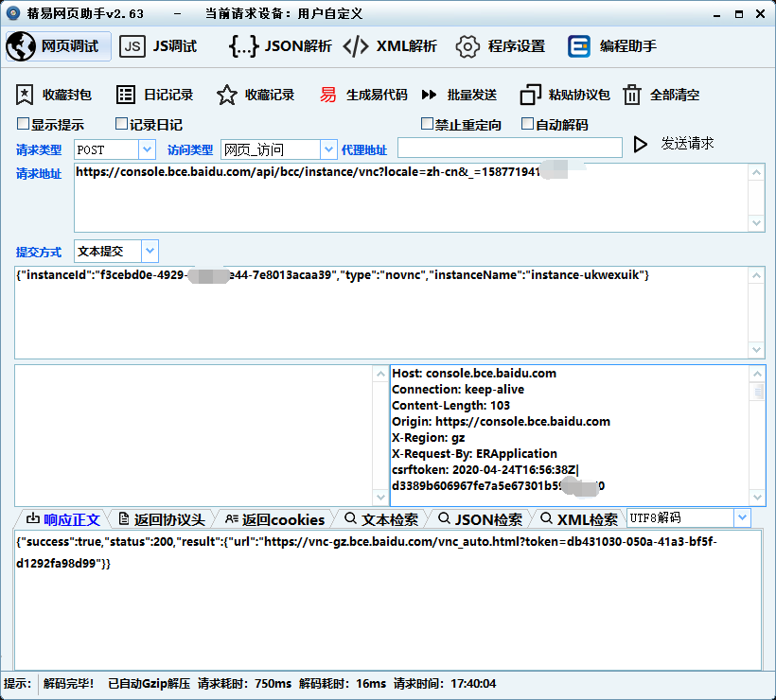Minimize the 精易网页助手 window
The width and height of the screenshot is (776, 700).
coord(716,14)
